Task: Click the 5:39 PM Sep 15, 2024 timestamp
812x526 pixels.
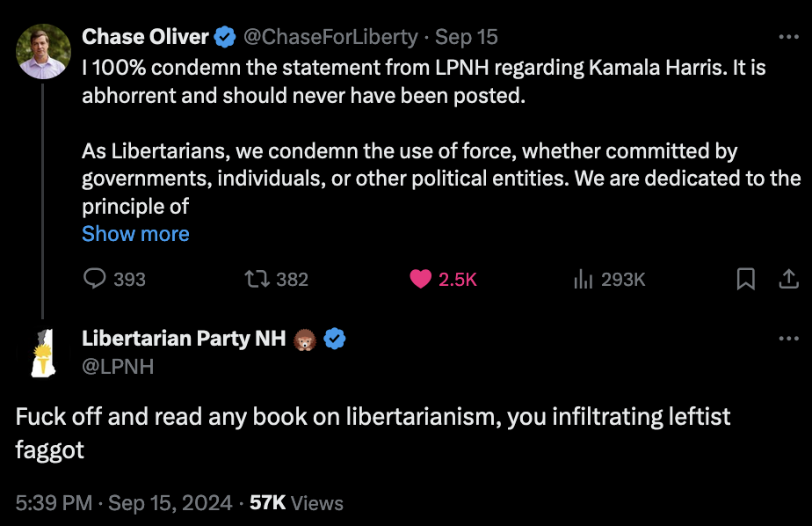Action: (x=124, y=503)
